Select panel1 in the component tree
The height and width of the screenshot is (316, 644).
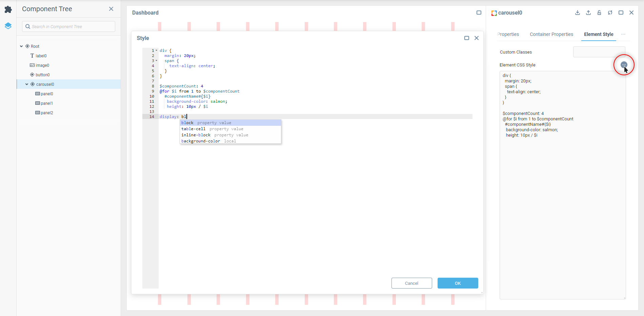tap(47, 103)
